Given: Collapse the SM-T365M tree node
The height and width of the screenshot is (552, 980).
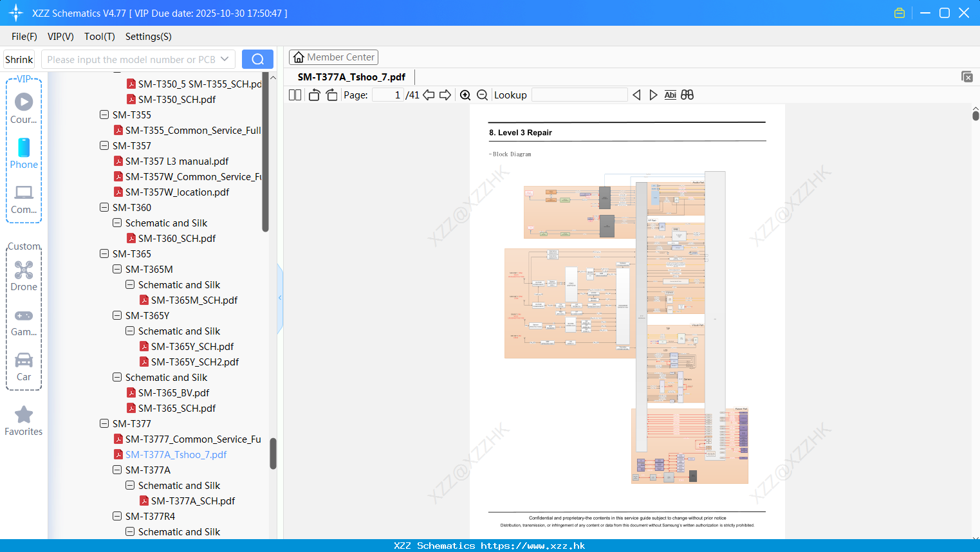Looking at the screenshot, I should pyautogui.click(x=117, y=270).
